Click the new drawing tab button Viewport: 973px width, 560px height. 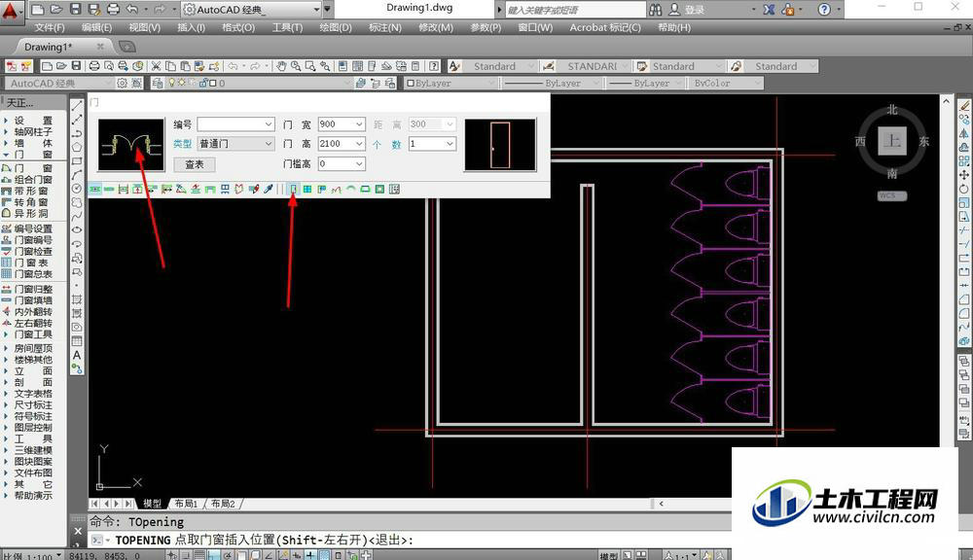(126, 47)
